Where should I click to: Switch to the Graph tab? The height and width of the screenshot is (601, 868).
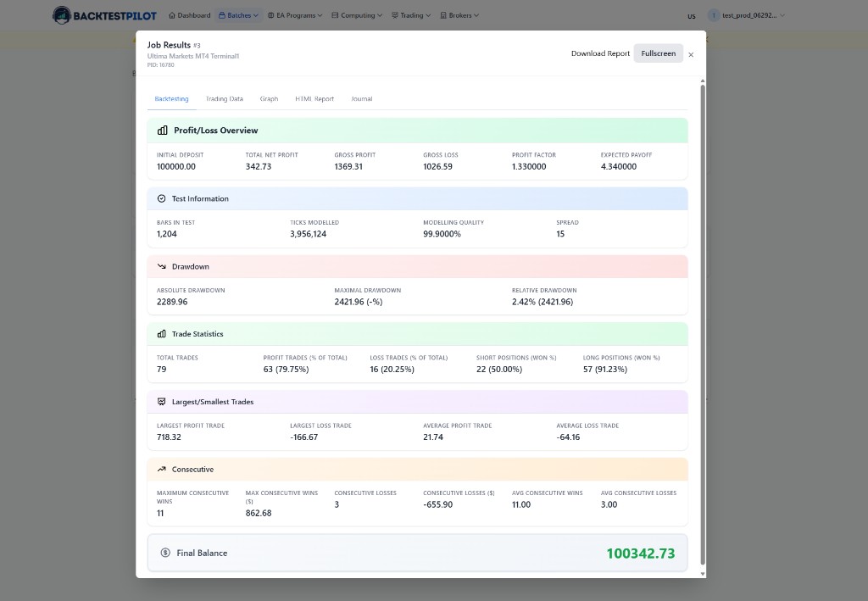[x=269, y=99]
